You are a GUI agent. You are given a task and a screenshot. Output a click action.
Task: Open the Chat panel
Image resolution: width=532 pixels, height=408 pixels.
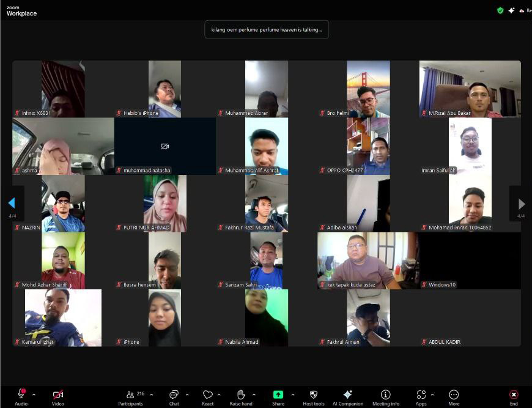coord(174,395)
